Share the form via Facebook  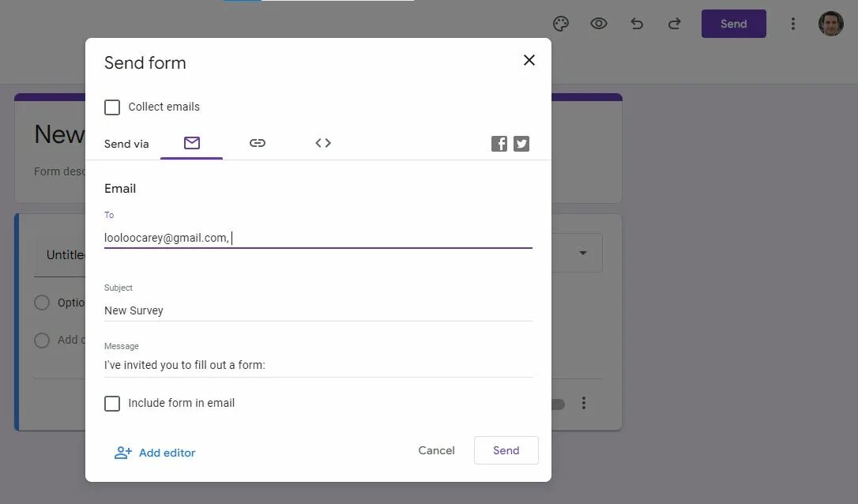point(499,143)
